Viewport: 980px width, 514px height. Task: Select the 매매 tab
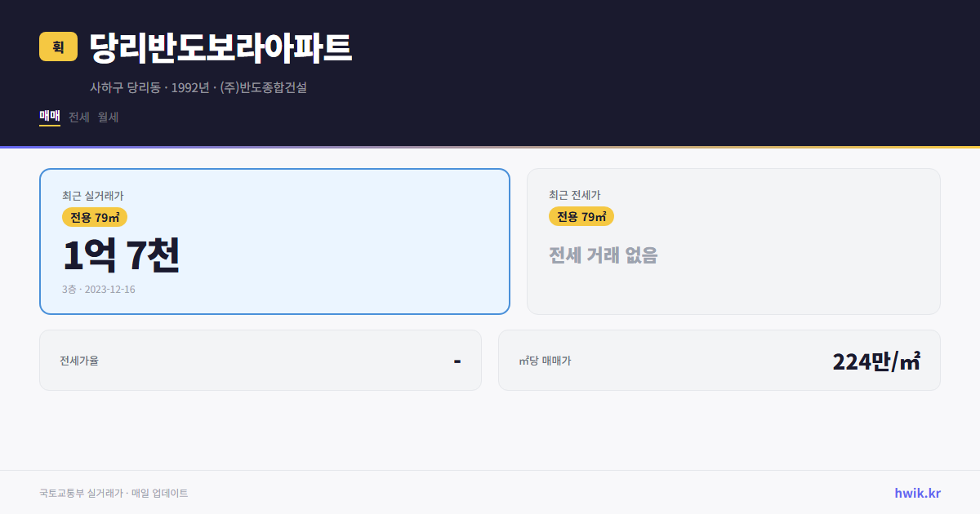tap(49, 117)
